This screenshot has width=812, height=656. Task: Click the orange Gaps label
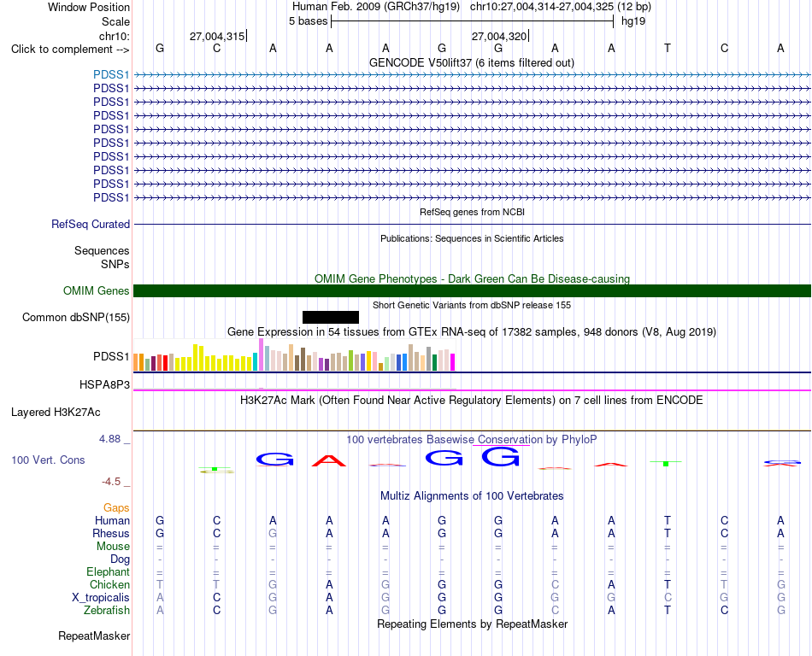pos(116,508)
